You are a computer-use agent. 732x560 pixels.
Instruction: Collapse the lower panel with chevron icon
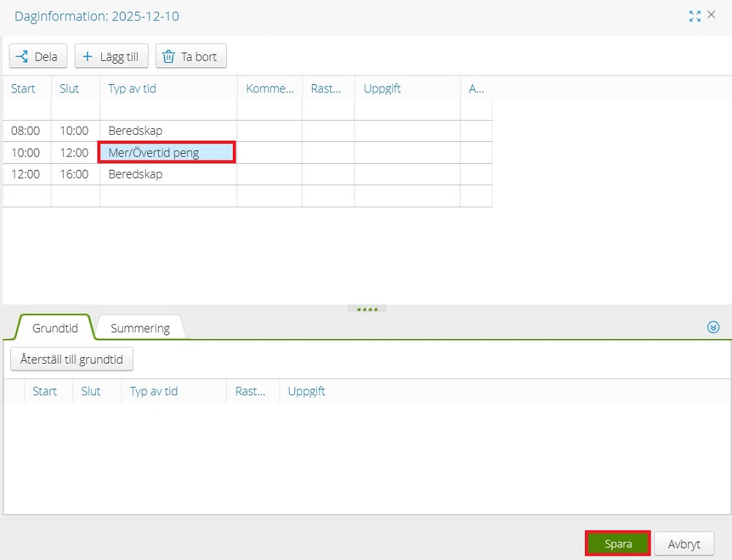coord(714,327)
